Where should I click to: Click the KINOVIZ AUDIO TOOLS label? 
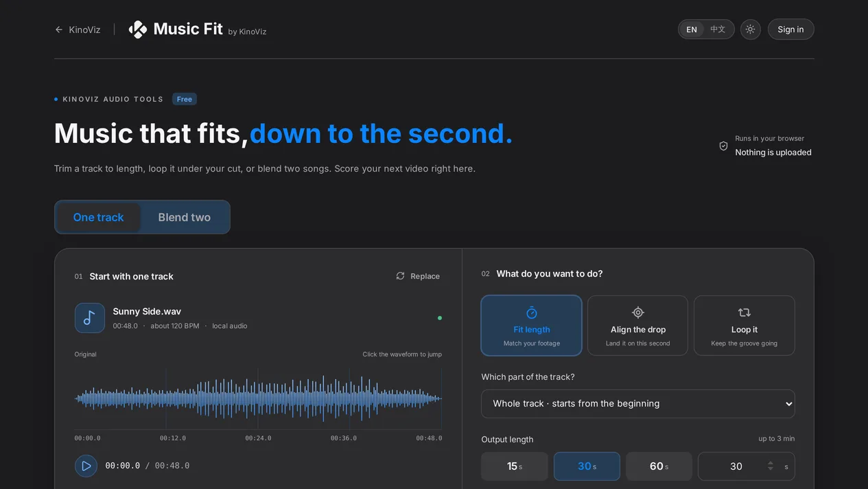[113, 99]
